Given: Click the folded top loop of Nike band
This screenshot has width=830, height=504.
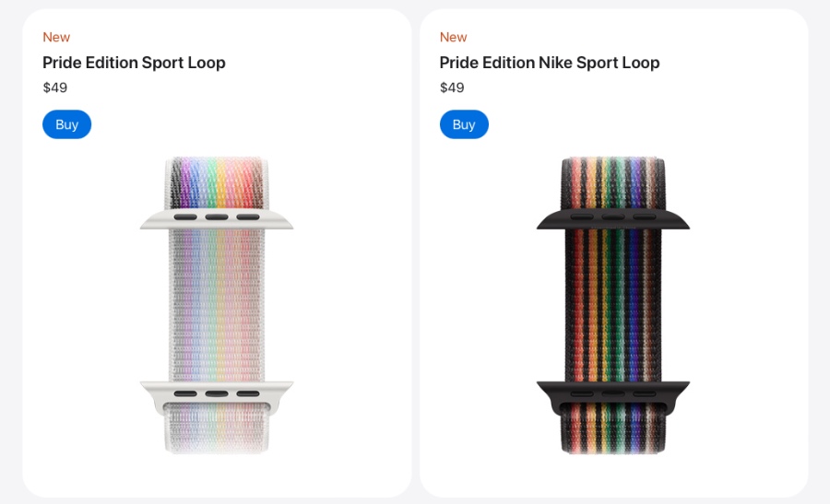Looking at the screenshot, I should pyautogui.click(x=613, y=183).
